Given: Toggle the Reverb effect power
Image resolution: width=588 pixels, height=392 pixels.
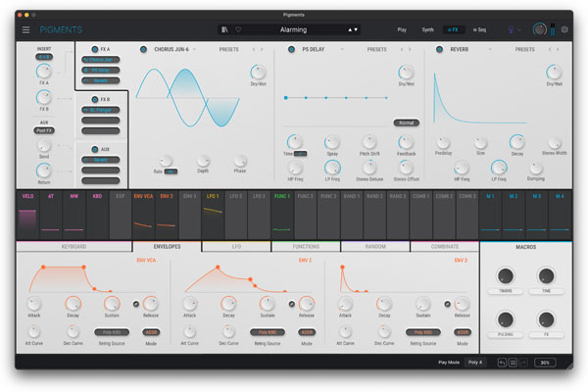Looking at the screenshot, I should (439, 49).
